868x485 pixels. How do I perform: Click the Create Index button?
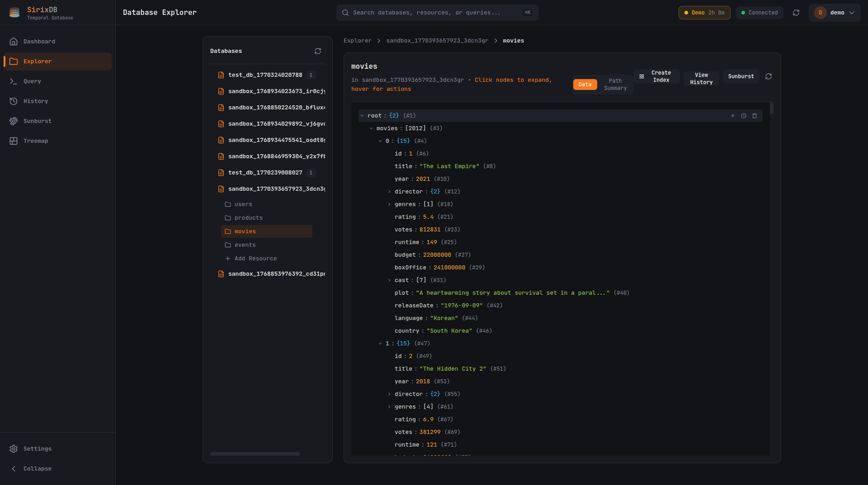(x=660, y=76)
